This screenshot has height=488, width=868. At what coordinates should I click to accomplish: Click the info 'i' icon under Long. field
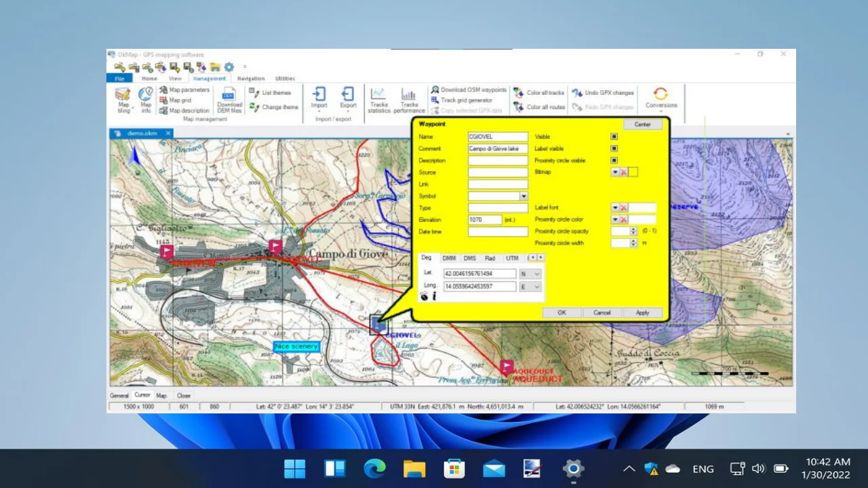(434, 297)
